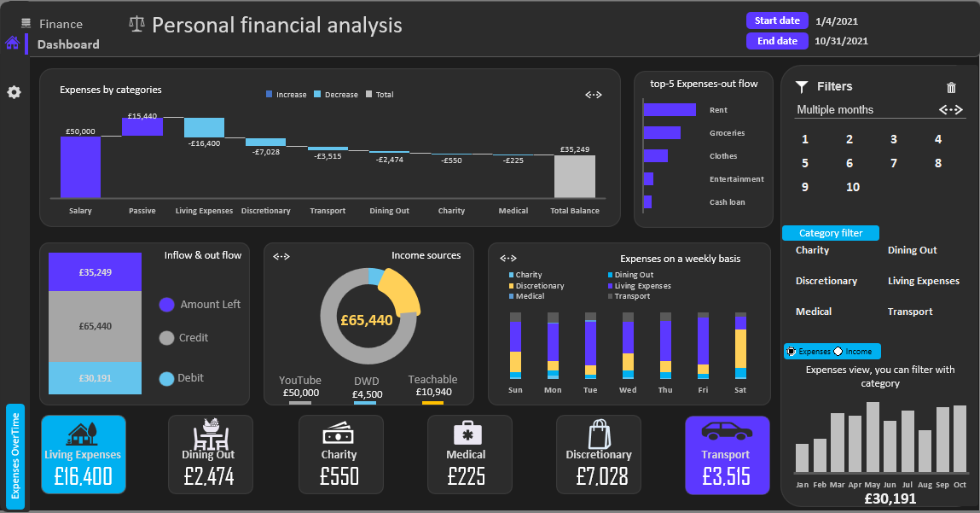The width and height of the screenshot is (980, 513).
Task: Select the Expenses radio button
Action: pos(792,351)
